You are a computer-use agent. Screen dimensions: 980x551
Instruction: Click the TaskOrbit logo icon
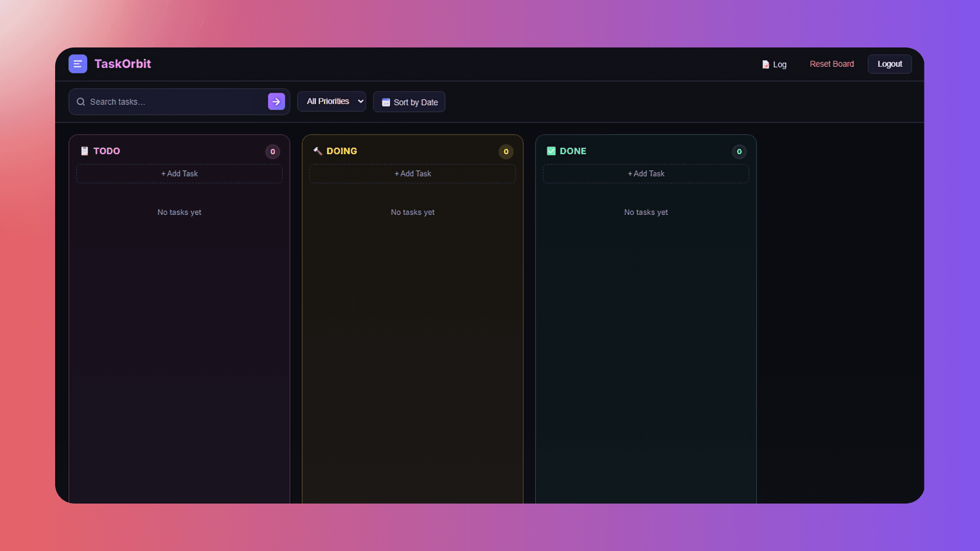(x=78, y=64)
